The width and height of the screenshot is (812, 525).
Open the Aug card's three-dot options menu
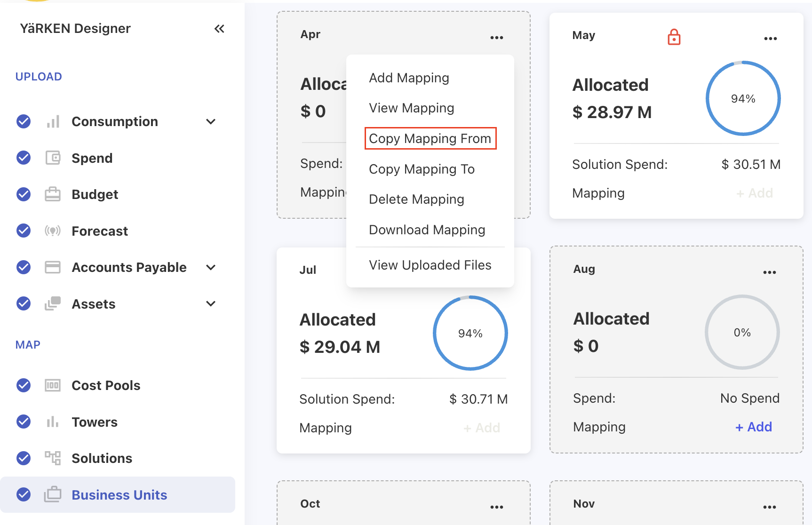coord(769,272)
